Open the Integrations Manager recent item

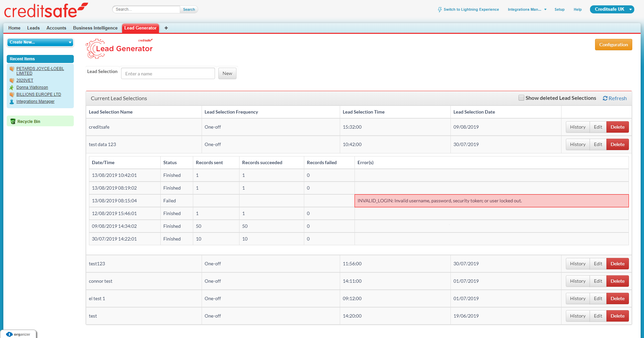click(36, 102)
